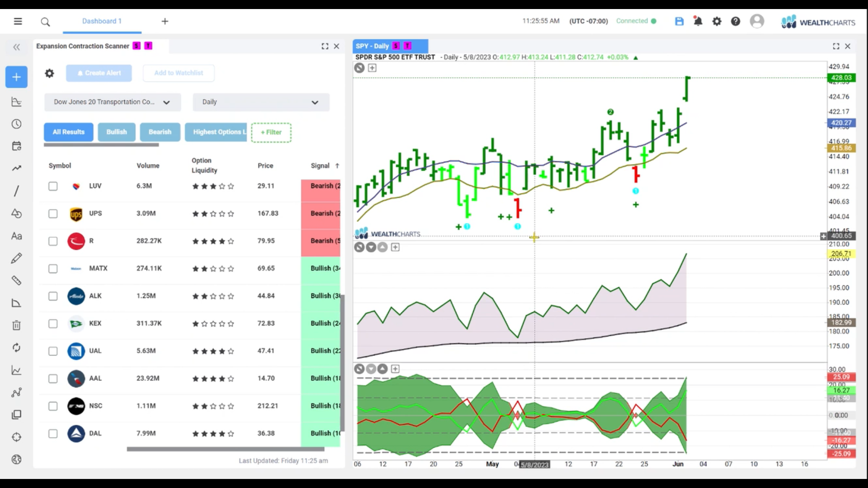The width and height of the screenshot is (868, 488).
Task: Open the user account avatar
Action: pyautogui.click(x=757, y=21)
